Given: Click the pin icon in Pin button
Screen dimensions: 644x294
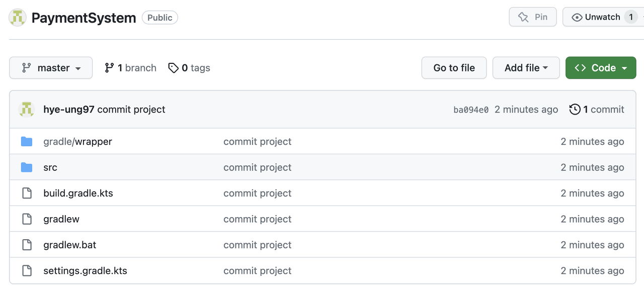Looking at the screenshot, I should pyautogui.click(x=523, y=17).
